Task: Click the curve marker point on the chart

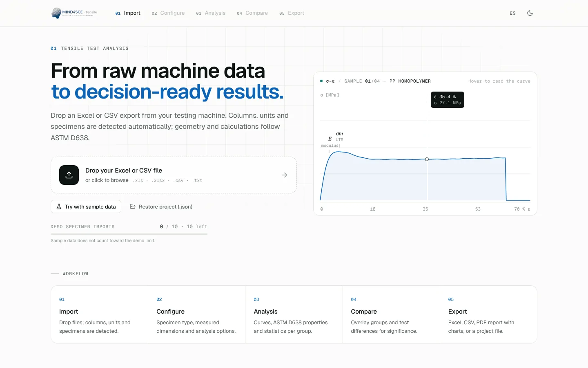Action: [x=427, y=159]
